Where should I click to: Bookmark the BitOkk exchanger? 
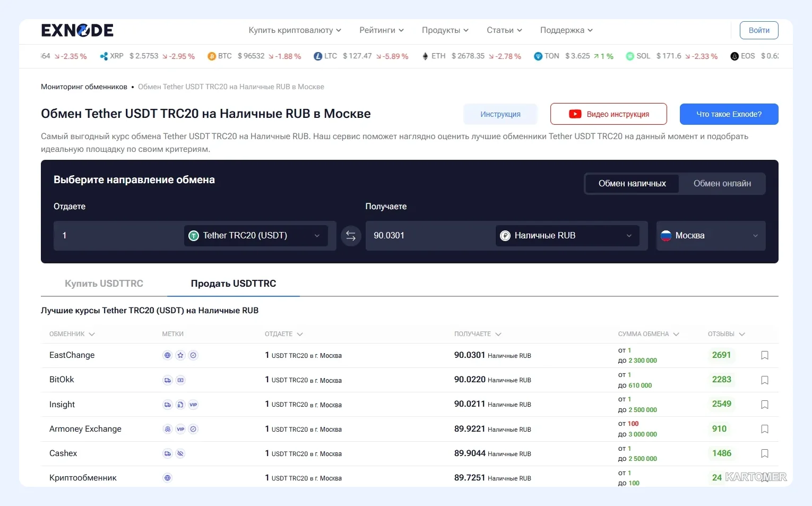pos(765,380)
